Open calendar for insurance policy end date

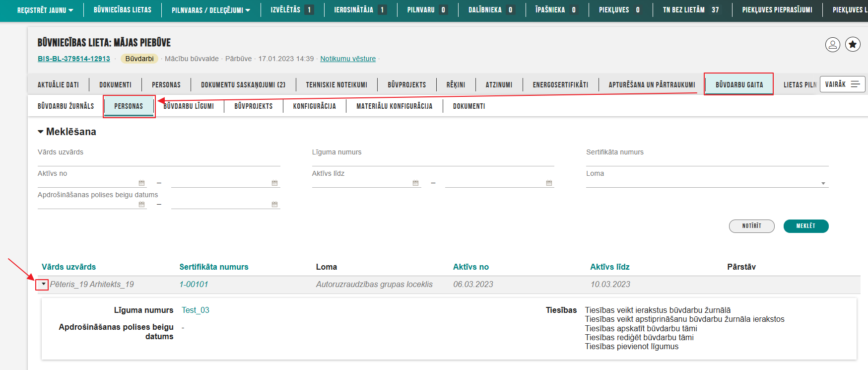(x=274, y=204)
